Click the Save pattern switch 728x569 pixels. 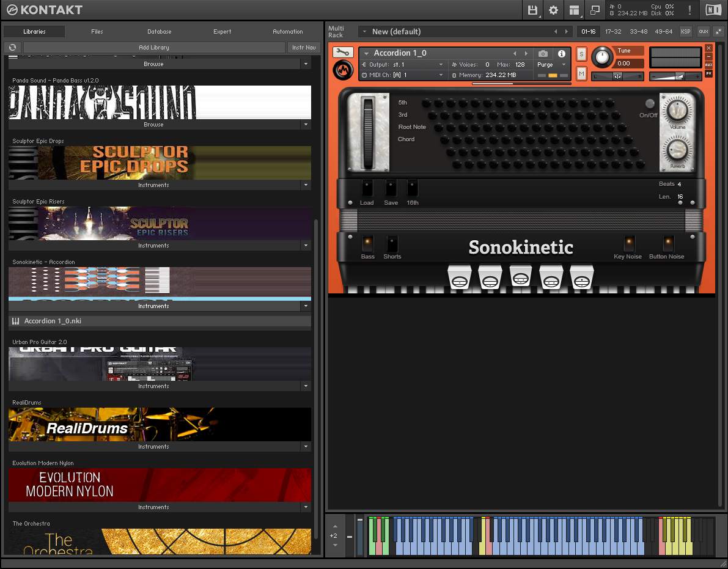391,188
